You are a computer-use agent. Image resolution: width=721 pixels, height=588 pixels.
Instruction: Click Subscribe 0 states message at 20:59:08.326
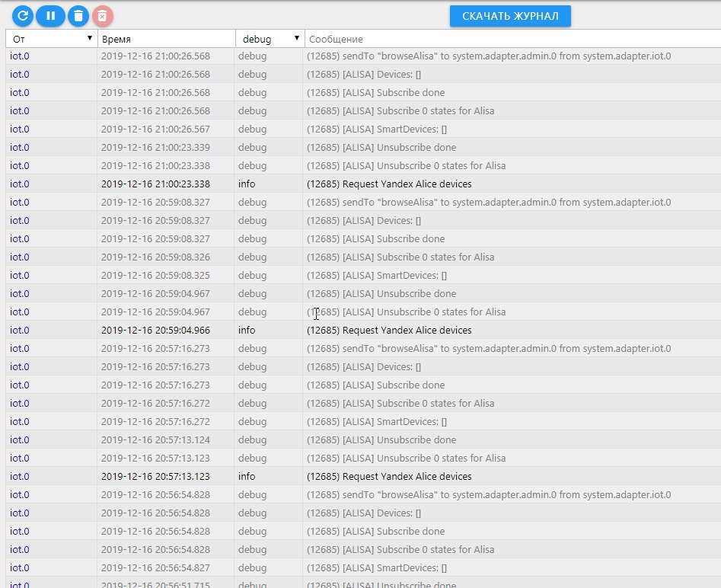click(400, 257)
